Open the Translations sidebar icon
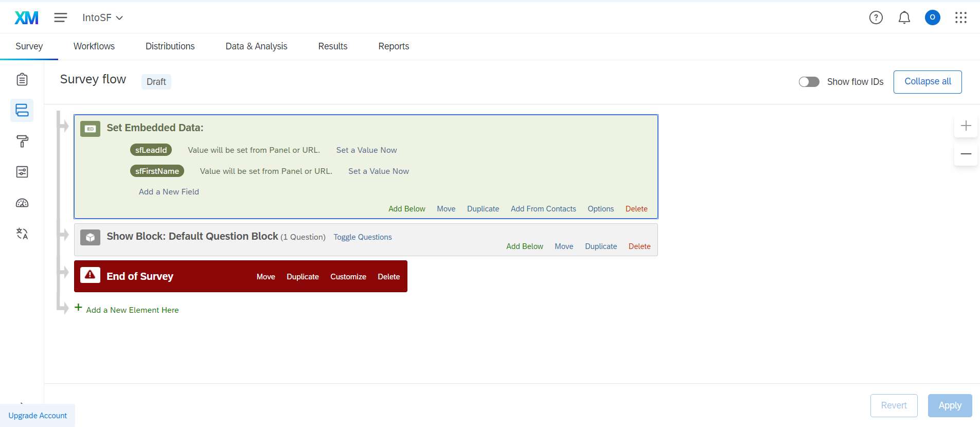This screenshot has width=980, height=427. 22,234
